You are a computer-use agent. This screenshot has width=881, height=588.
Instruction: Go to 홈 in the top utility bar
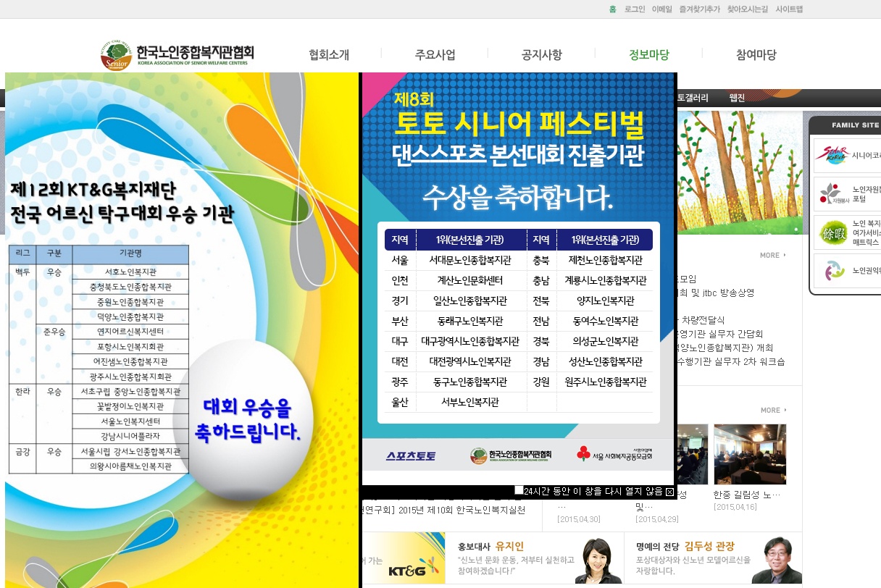click(613, 9)
